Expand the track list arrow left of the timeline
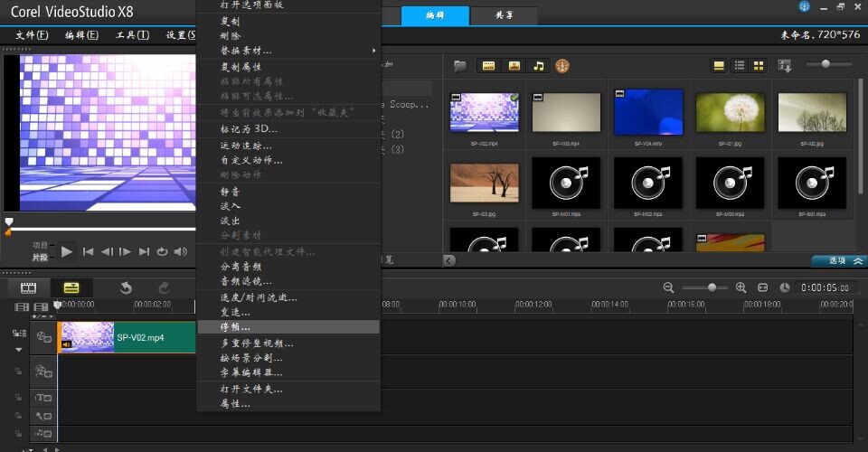Image resolution: width=868 pixels, height=452 pixels. [x=18, y=349]
